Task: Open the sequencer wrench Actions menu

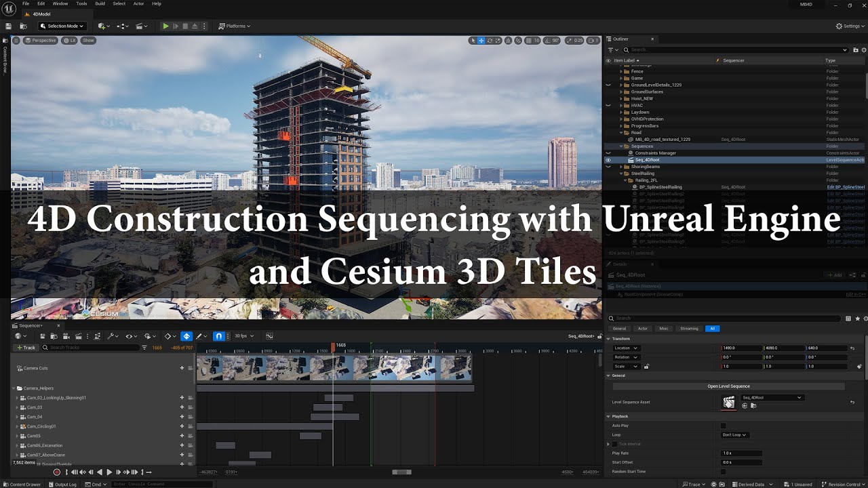Action: click(112, 336)
